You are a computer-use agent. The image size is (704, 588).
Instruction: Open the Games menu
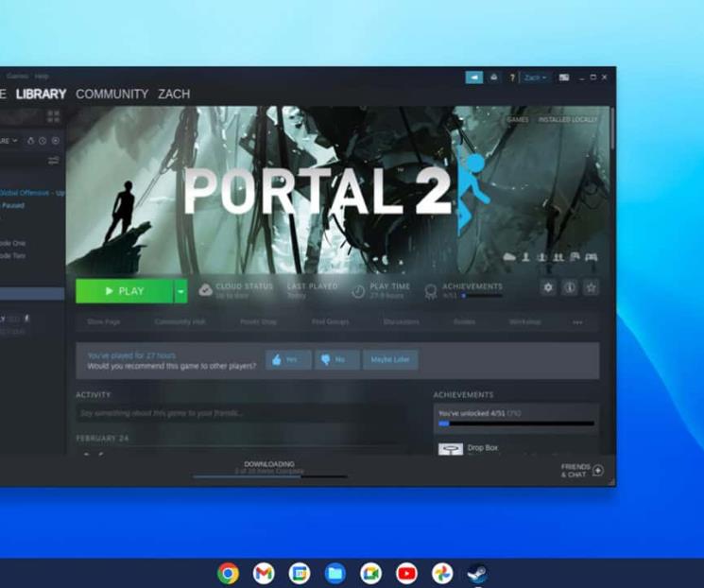tap(18, 76)
